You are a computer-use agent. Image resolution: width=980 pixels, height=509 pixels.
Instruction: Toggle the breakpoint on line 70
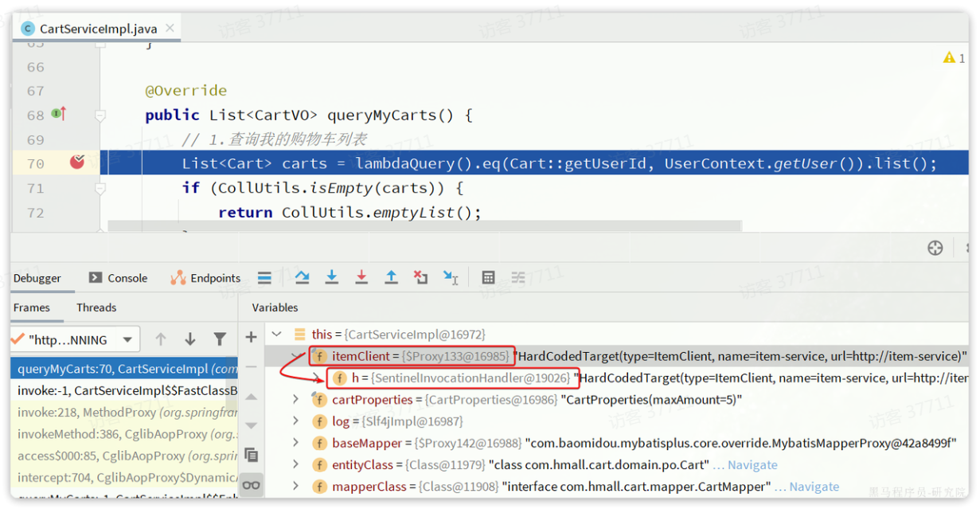77,162
